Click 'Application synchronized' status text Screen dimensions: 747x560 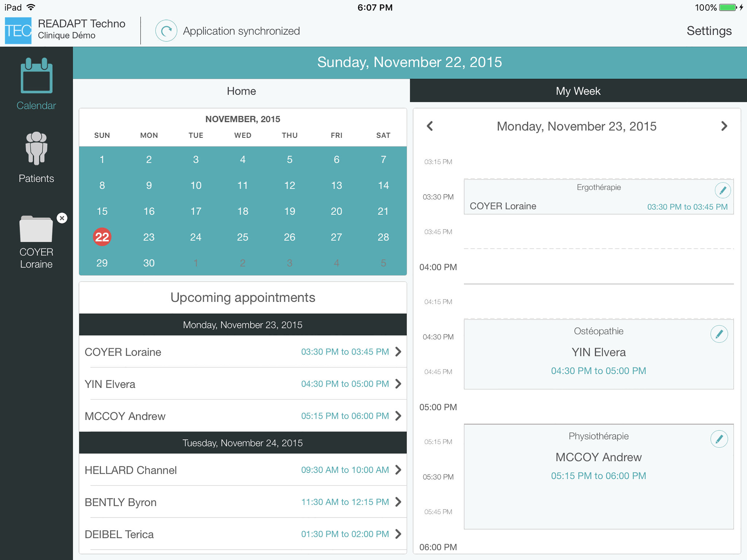[241, 31]
